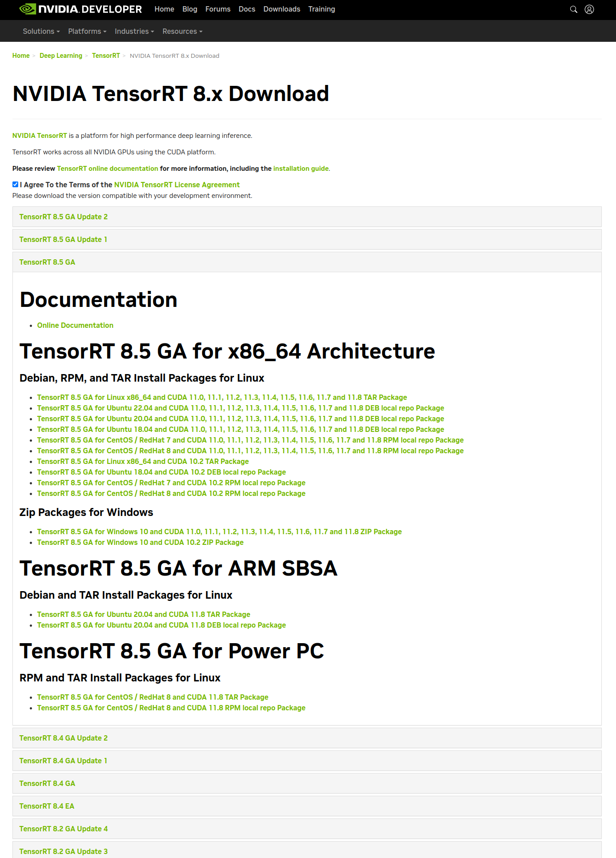
Task: Download Ubuntu 18.04 CUDA 11.0-11.8 DEB package
Action: click(x=240, y=429)
